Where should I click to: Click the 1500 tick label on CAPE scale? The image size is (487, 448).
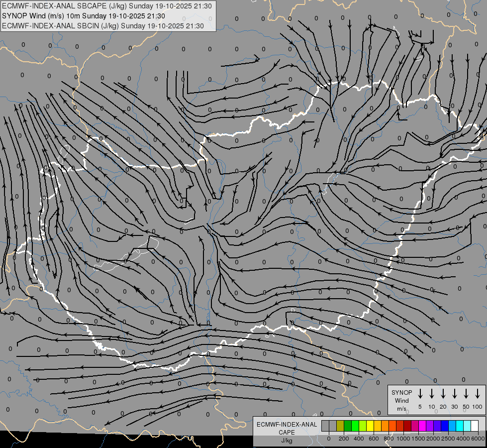coord(418,439)
